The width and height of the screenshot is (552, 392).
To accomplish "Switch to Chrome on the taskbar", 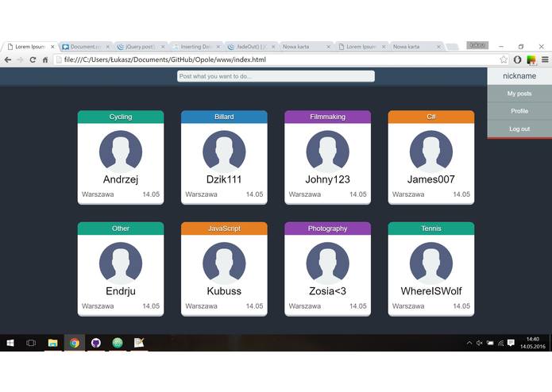I will point(75,343).
